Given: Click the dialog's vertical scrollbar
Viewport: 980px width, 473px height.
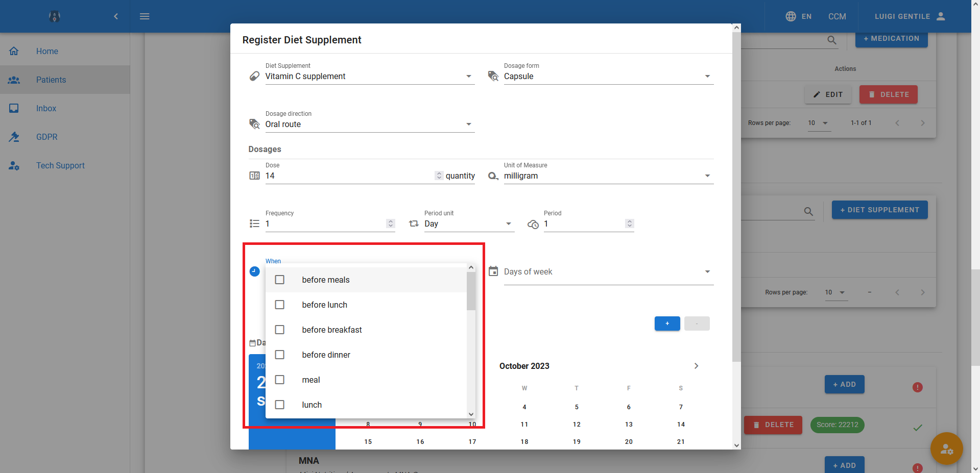Looking at the screenshot, I should tap(736, 196).
